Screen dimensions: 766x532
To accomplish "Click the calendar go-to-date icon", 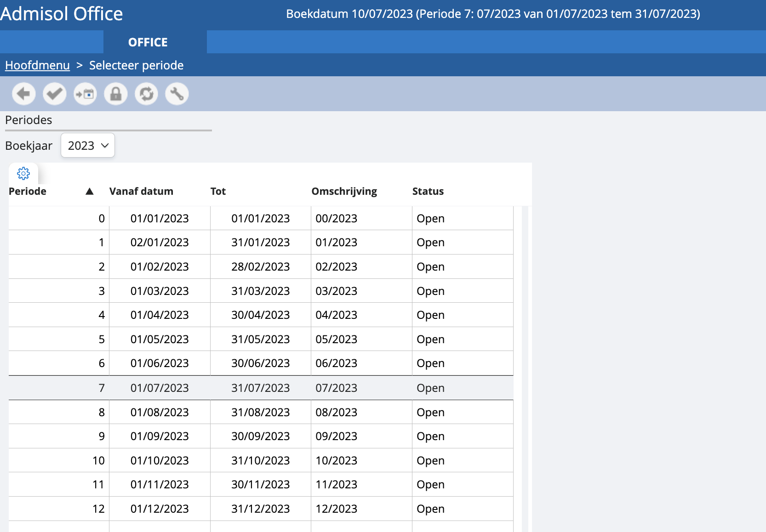I will 85,94.
